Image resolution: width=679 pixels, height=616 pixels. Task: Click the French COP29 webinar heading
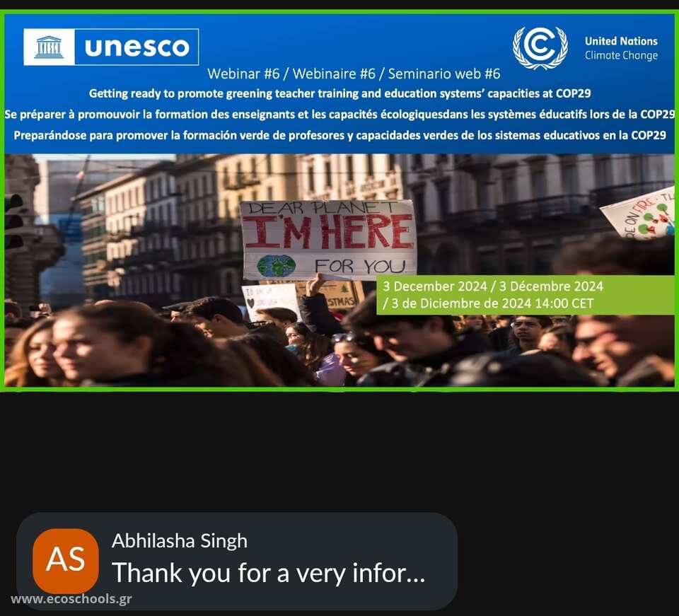pyautogui.click(x=340, y=115)
